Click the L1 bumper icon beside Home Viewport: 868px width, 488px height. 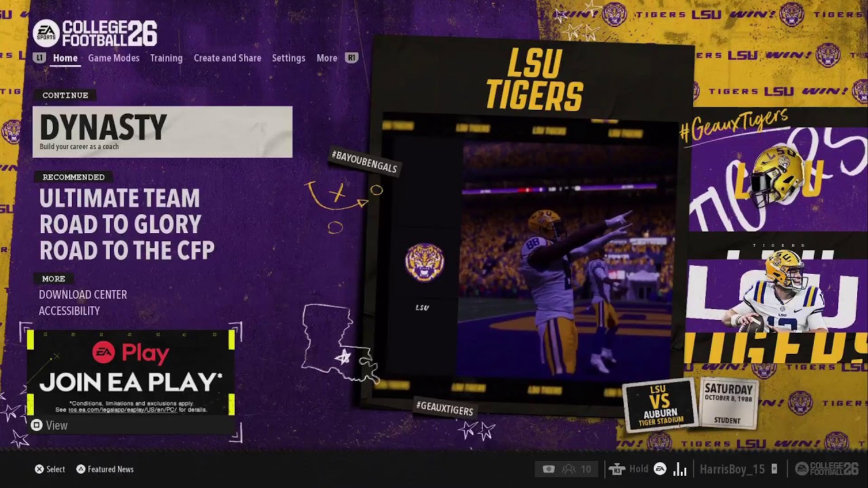(39, 58)
